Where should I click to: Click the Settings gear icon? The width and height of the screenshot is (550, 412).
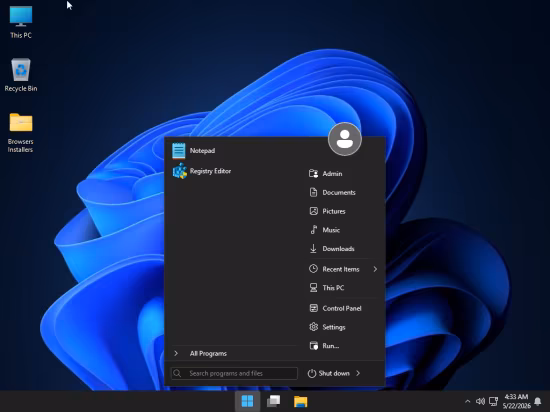pos(313,327)
